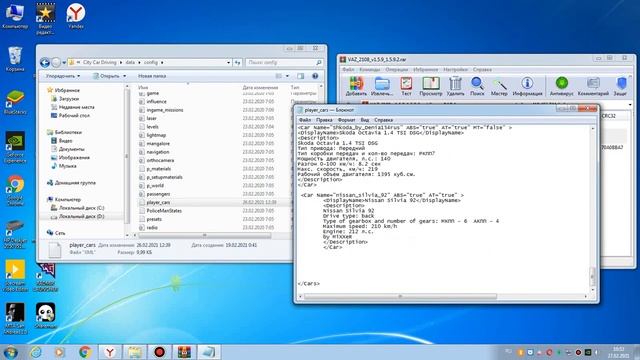Click the Имя column header in Explorer

click(143, 87)
